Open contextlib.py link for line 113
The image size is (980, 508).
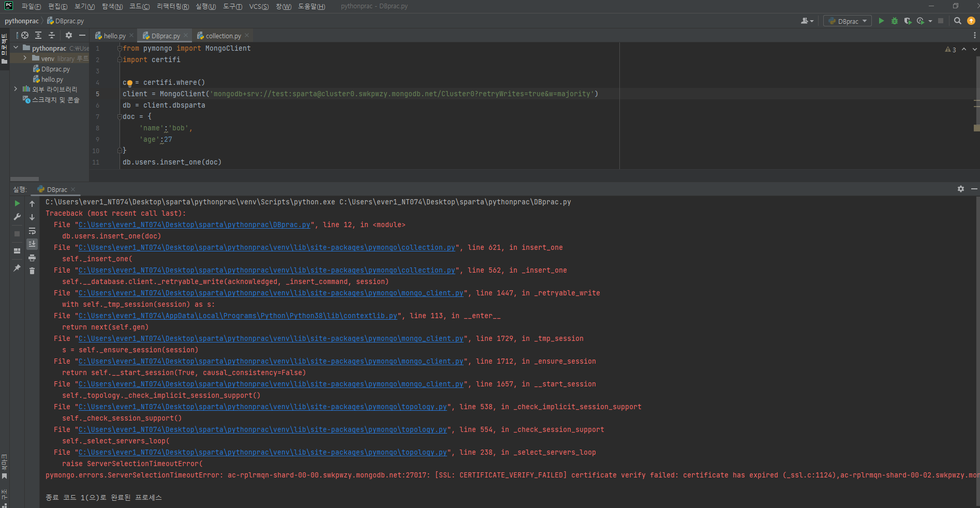click(x=238, y=316)
